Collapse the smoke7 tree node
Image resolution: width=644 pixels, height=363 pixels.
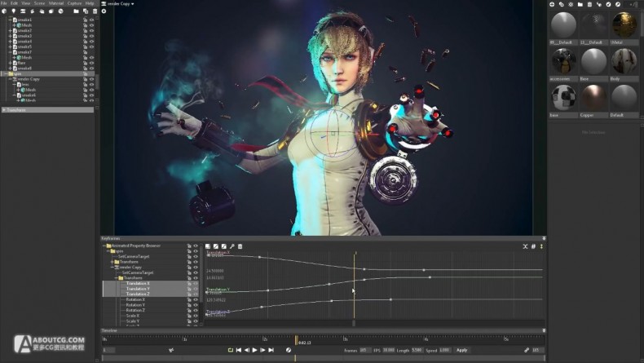click(x=11, y=52)
